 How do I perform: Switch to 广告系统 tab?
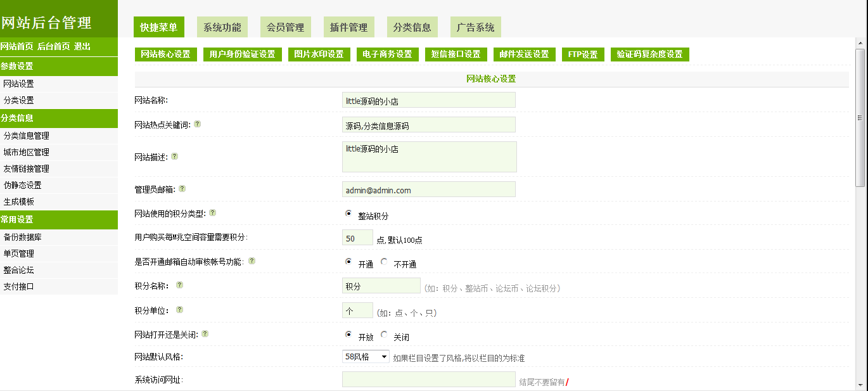click(x=476, y=27)
